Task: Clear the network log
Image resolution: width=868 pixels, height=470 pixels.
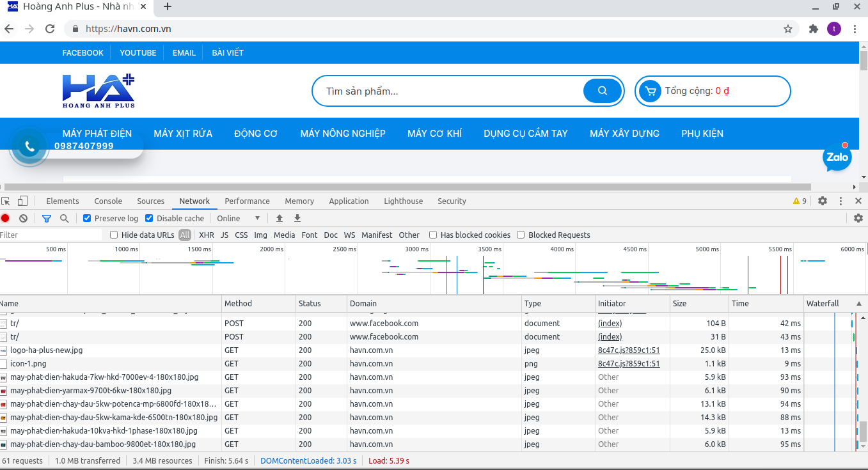Action: 23,218
